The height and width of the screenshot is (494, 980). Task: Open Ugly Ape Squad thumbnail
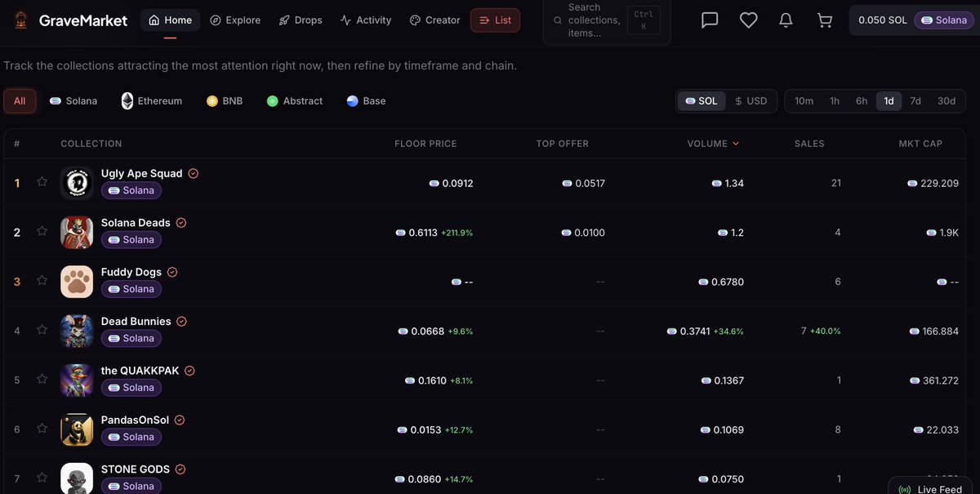coord(77,183)
